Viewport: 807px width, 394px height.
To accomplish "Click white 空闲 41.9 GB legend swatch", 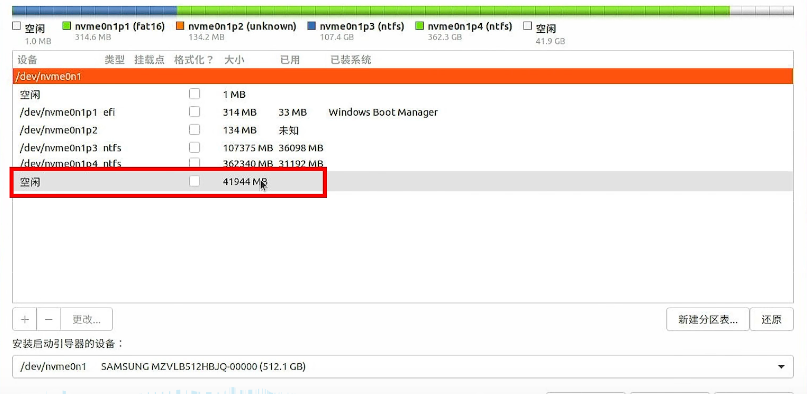I will pos(528,26).
